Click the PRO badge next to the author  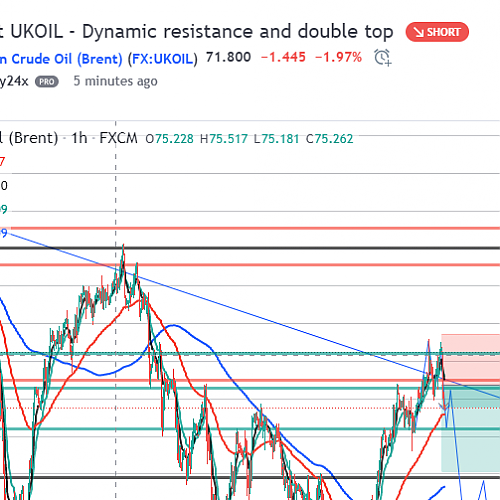pyautogui.click(x=47, y=82)
